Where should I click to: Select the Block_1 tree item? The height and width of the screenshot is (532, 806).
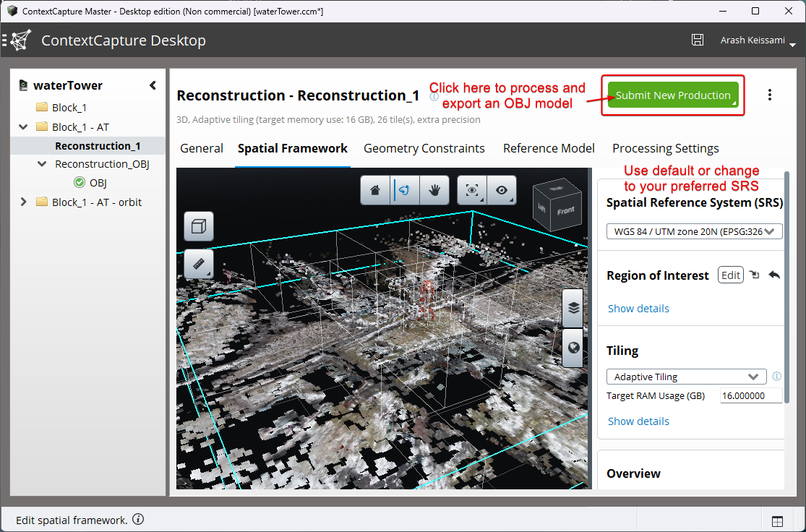[x=69, y=108]
